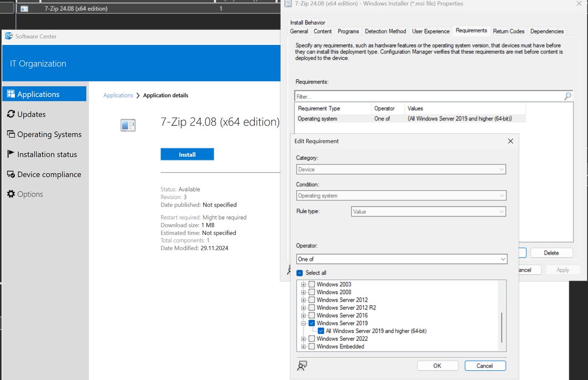The height and width of the screenshot is (380, 588).
Task: Check the Windows 2003 checkbox
Action: pos(312,284)
